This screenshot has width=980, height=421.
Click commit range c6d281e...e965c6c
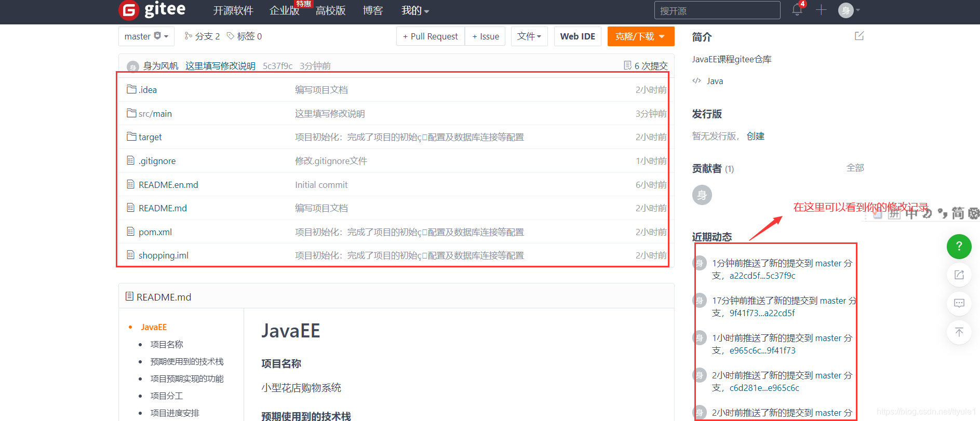[764, 388]
